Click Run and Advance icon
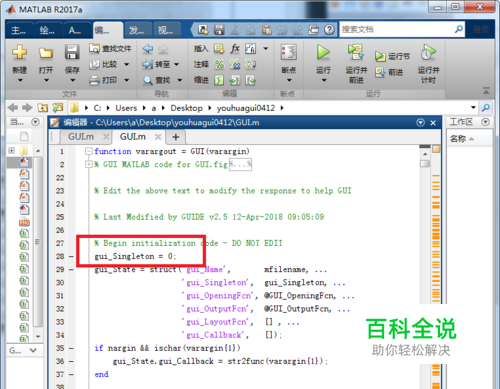This screenshot has width=500, height=389. coord(356,52)
